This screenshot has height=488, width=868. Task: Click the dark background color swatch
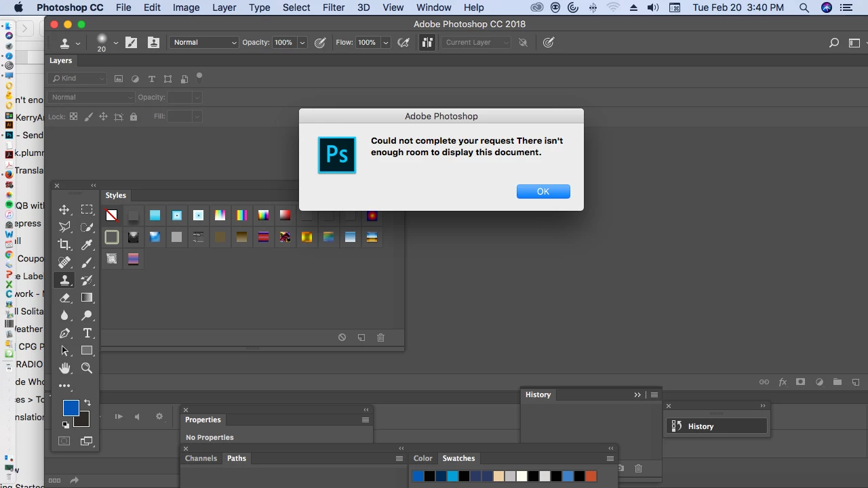(x=82, y=421)
